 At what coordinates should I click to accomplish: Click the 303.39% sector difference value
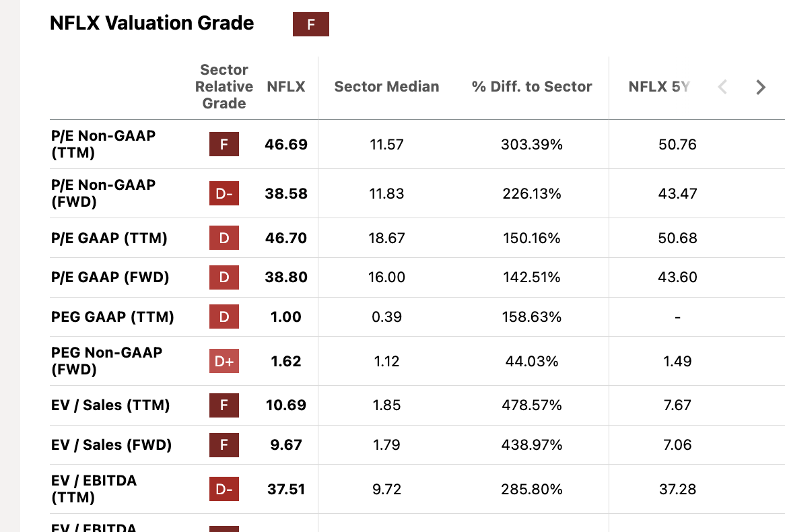pos(532,145)
